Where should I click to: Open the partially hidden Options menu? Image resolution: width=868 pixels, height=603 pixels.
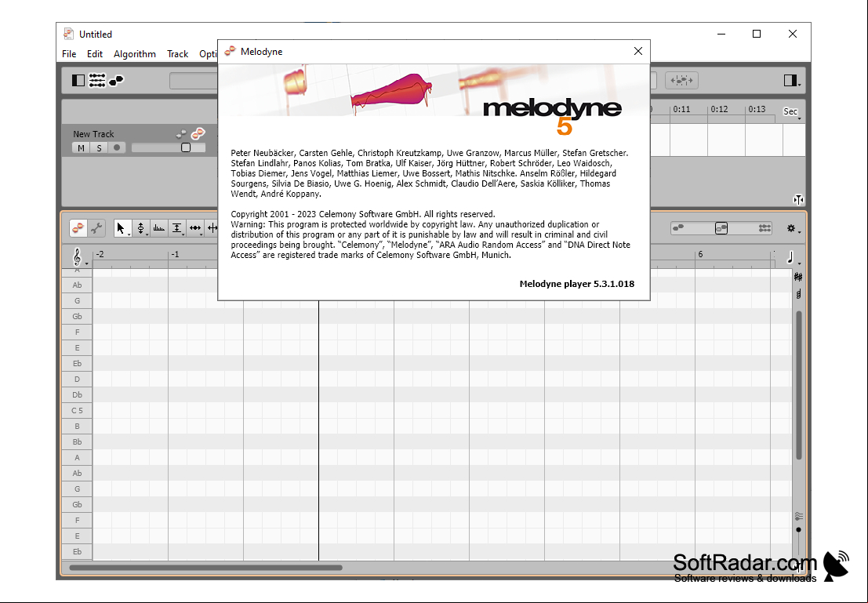pos(208,53)
